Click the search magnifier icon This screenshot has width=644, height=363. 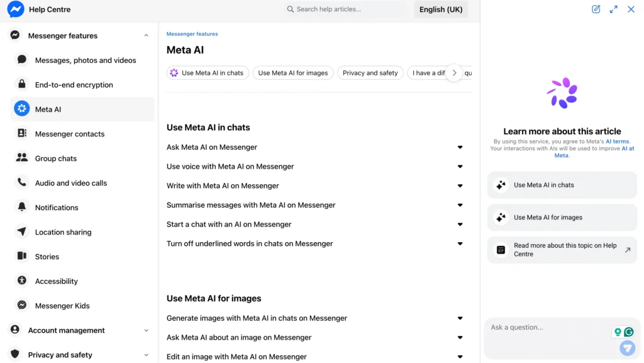[x=291, y=9]
